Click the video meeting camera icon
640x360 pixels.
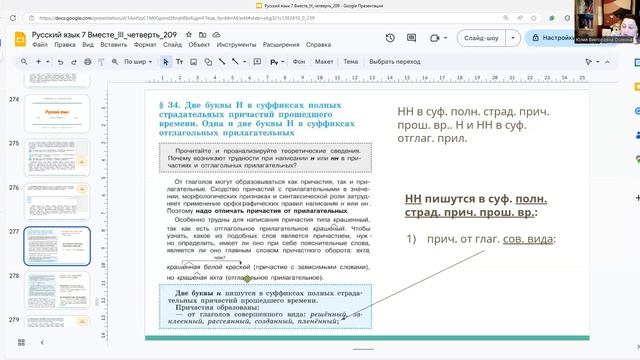click(434, 38)
